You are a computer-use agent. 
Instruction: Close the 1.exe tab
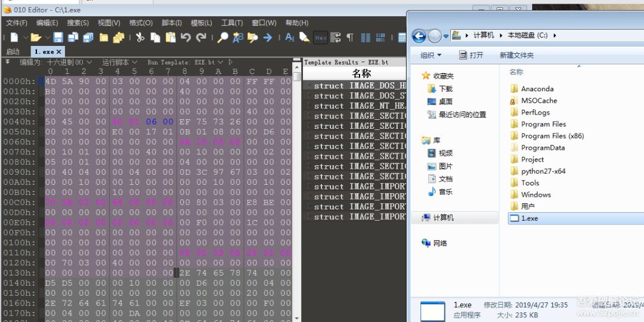58,52
